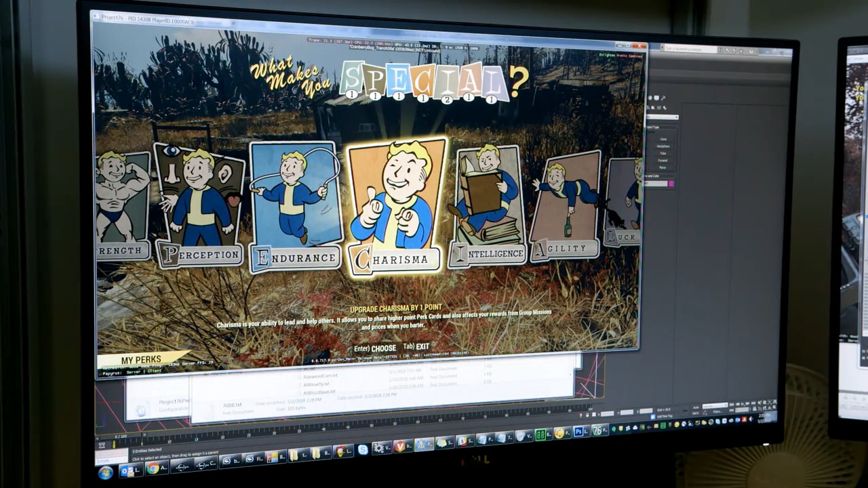Image resolution: width=868 pixels, height=488 pixels.
Task: Open the Fallout 76 taskbar icon
Action: click(x=600, y=430)
